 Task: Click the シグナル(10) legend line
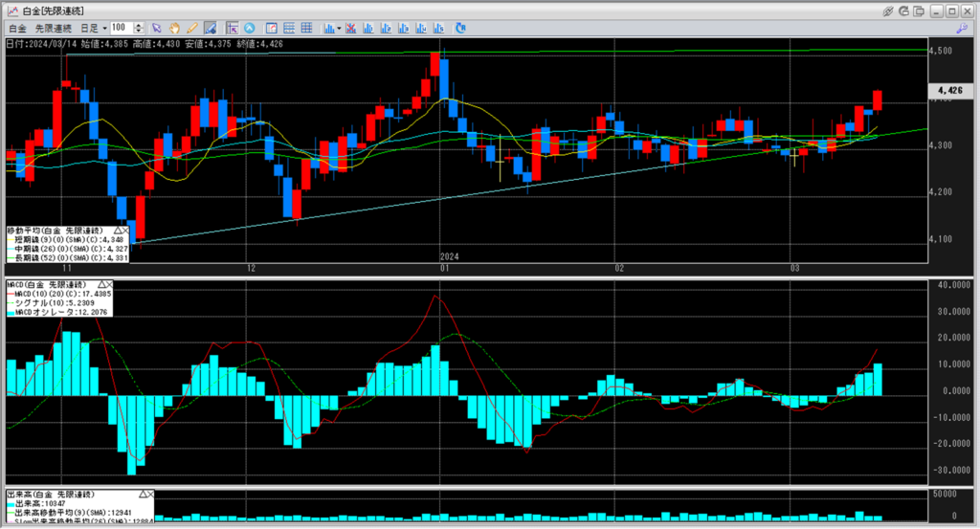click(x=52, y=303)
